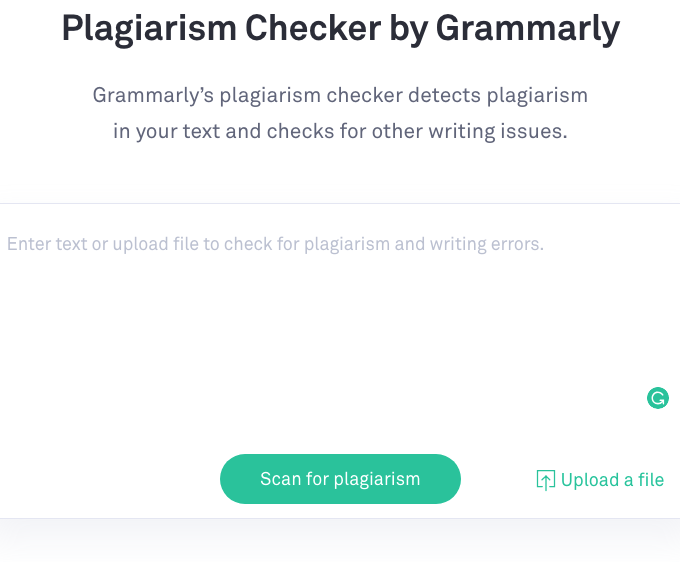The image size is (680, 562).
Task: Click the "Enter text or upload file" placeholder
Action: point(275,244)
